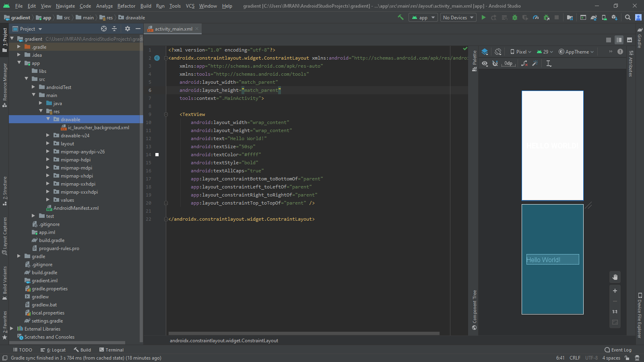This screenshot has width=644, height=362.
Task: Toggle the Palette panel
Action: pos(475,61)
